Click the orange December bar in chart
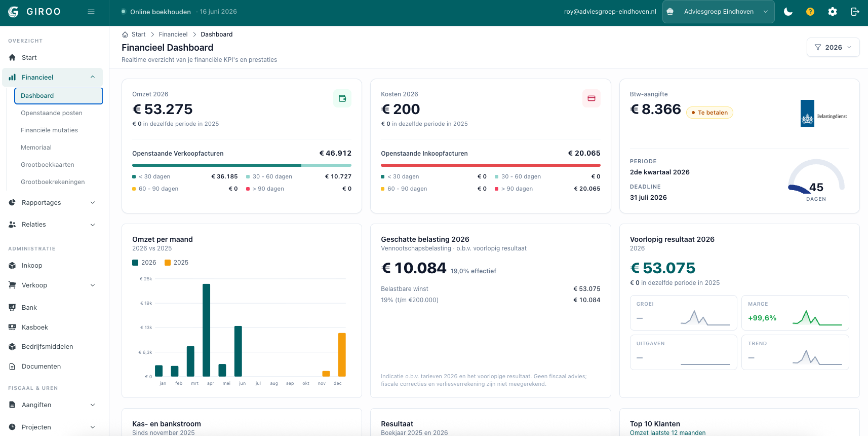Viewport: 868px width, 436px height. point(342,355)
